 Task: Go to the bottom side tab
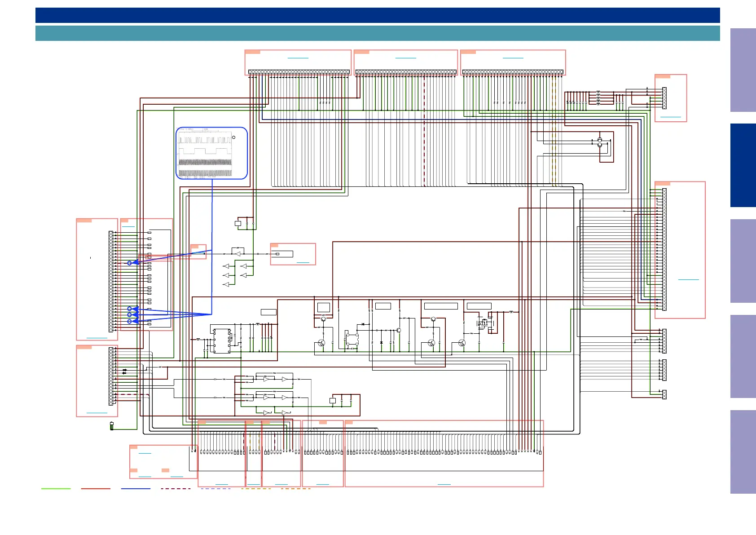pos(743,452)
